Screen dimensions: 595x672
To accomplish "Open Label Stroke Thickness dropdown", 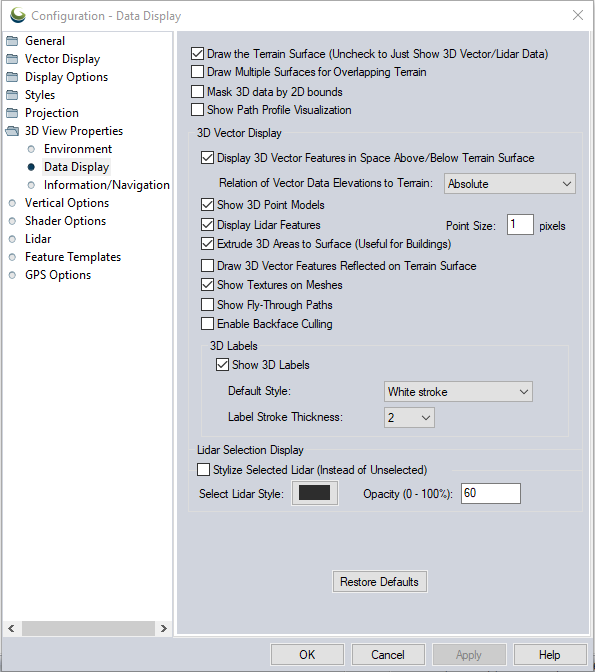I will [x=409, y=417].
